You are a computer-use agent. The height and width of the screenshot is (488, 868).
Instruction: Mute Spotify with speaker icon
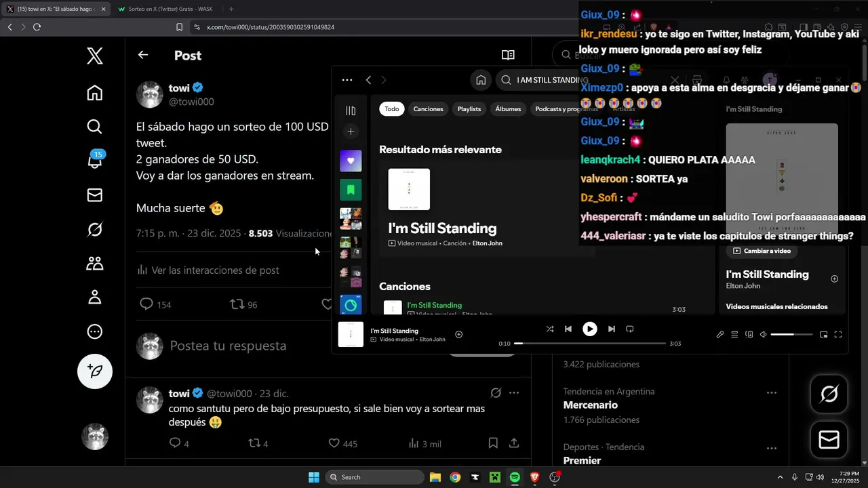click(x=763, y=334)
